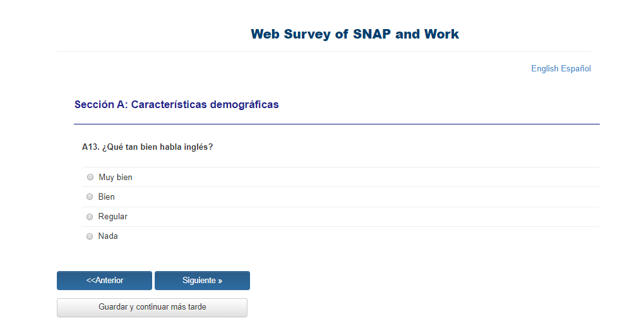Image resolution: width=644 pixels, height=321 pixels.
Task: Click the 'Bien' answer label text
Action: 107,197
